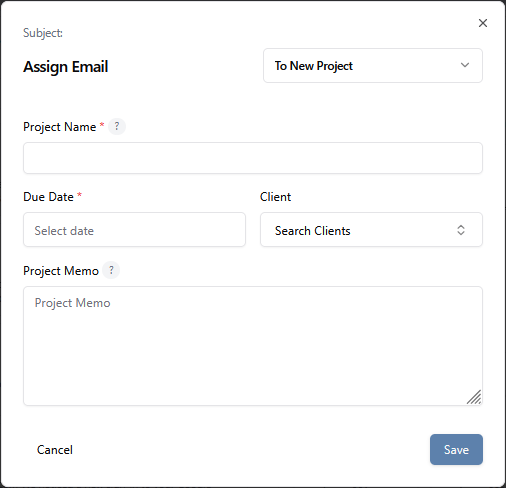
Task: Save the new project
Action: [x=456, y=449]
